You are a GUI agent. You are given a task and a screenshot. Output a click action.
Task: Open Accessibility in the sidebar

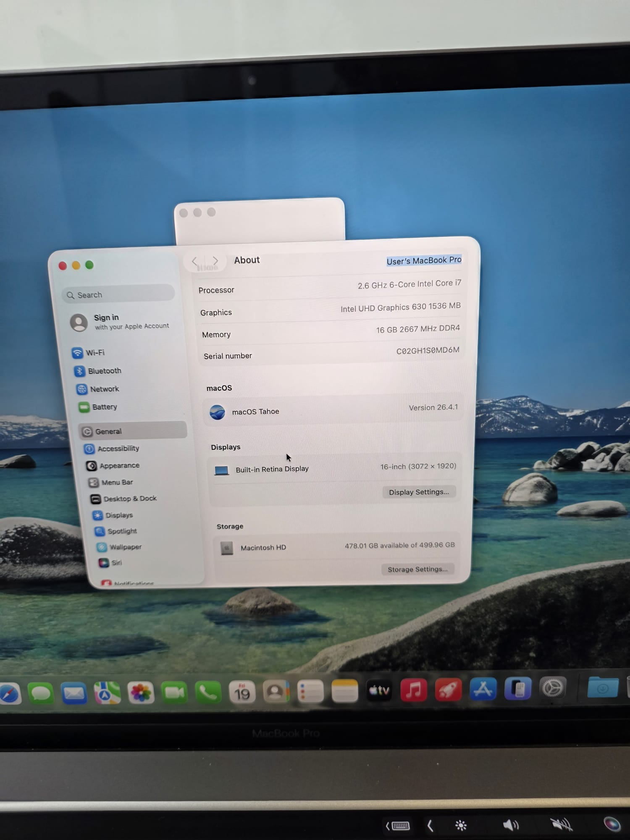112,449
